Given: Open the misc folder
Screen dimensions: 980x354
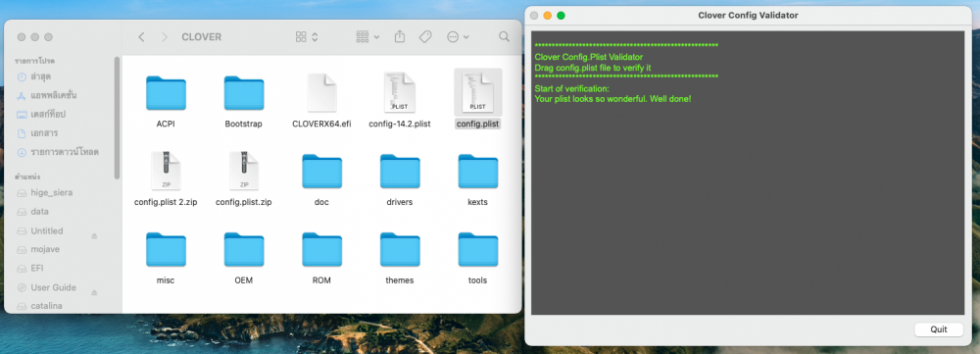Looking at the screenshot, I should [166, 249].
